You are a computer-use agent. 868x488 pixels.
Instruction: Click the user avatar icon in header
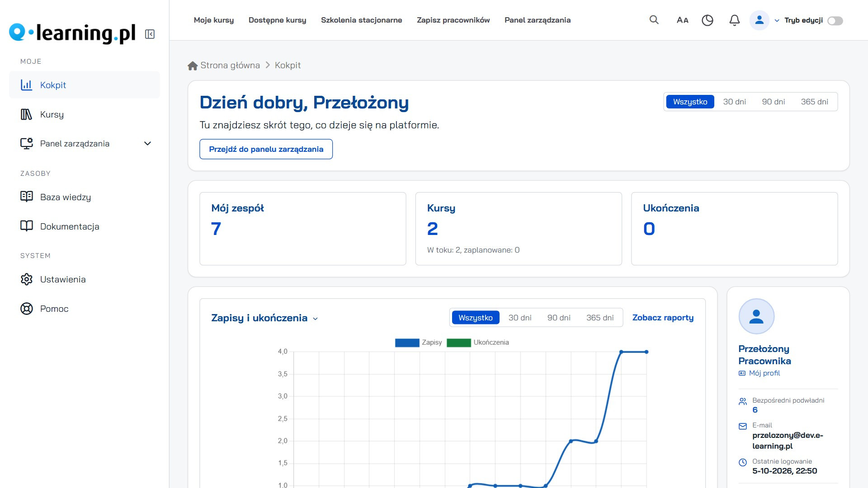(x=759, y=20)
